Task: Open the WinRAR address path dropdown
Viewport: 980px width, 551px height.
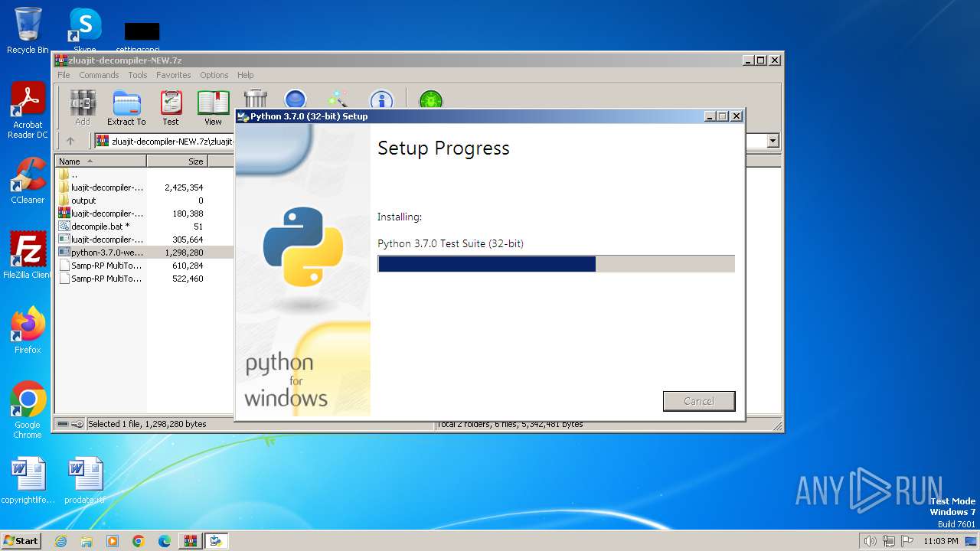Action: point(773,141)
